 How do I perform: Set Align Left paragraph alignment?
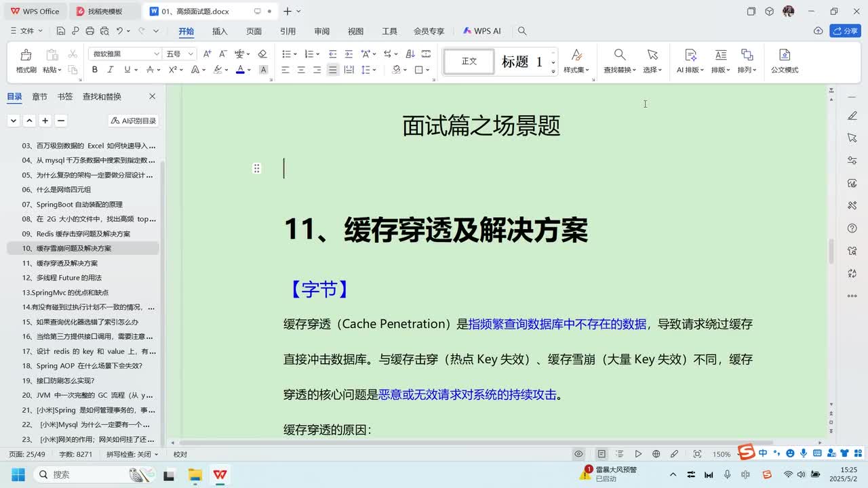point(285,70)
